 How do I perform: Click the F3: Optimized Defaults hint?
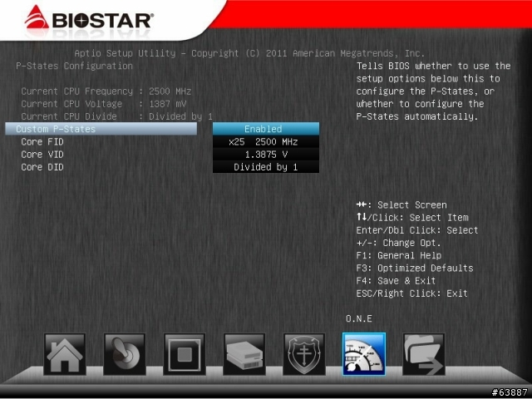tap(415, 268)
